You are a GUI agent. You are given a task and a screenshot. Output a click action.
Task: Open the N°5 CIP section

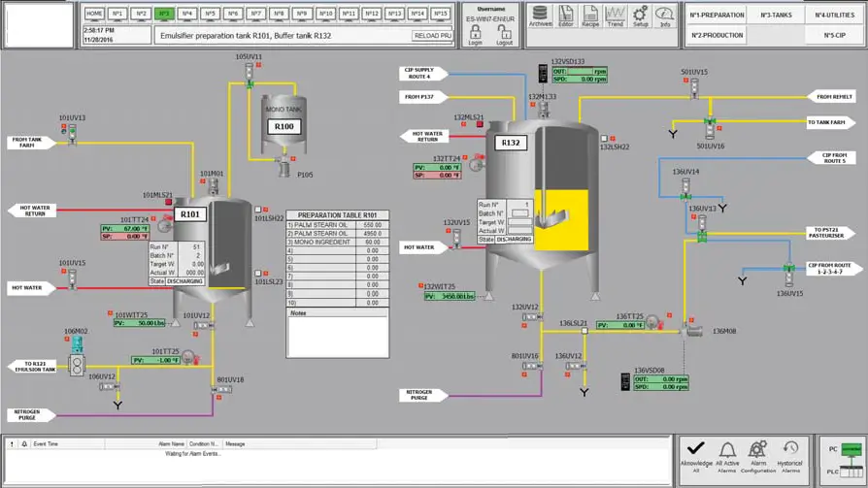point(835,35)
